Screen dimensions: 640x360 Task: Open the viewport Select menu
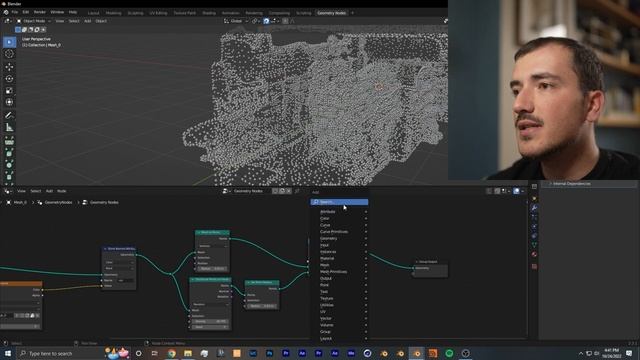[74, 21]
